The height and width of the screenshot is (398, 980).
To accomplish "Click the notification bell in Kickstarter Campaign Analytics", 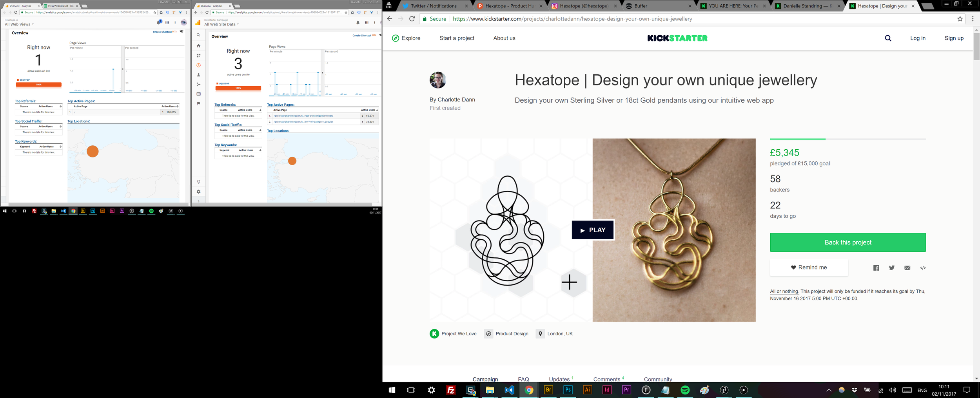I will (x=358, y=22).
